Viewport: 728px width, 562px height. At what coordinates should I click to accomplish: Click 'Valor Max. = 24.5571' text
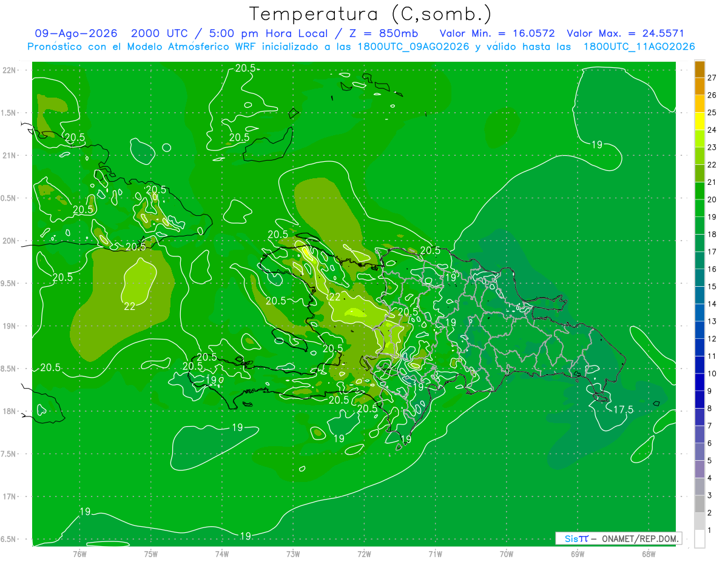pyautogui.click(x=625, y=33)
